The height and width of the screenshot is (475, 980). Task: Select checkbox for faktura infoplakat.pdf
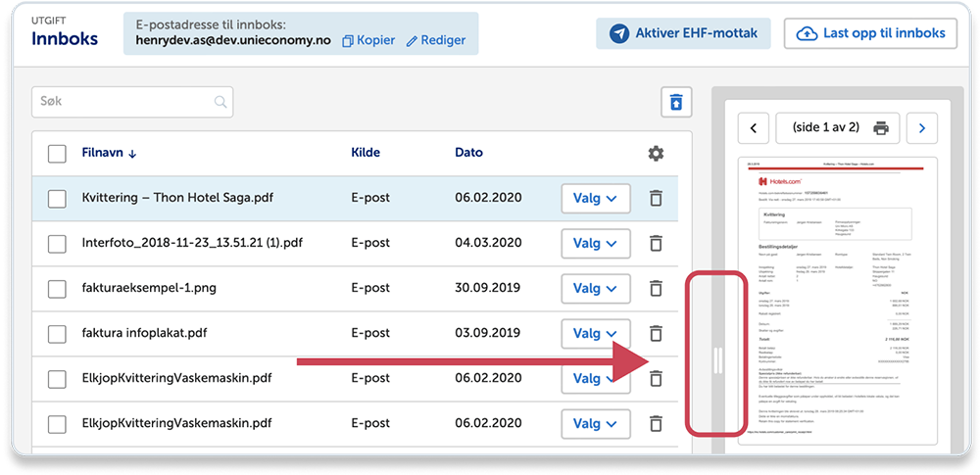57,333
